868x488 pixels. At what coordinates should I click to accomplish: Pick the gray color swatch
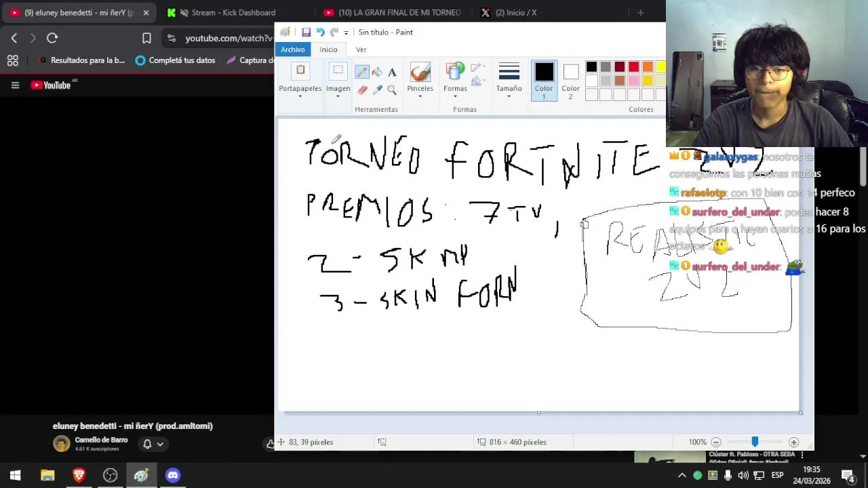tap(606, 66)
